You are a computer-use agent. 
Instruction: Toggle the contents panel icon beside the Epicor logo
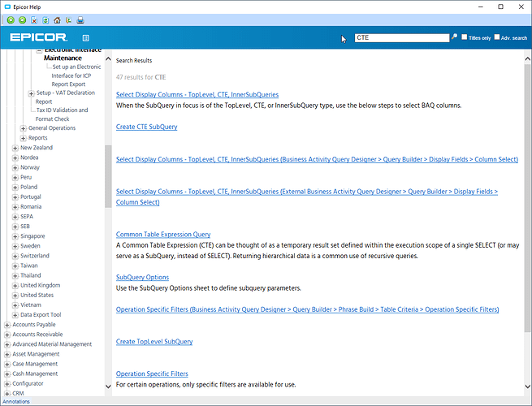pos(86,37)
